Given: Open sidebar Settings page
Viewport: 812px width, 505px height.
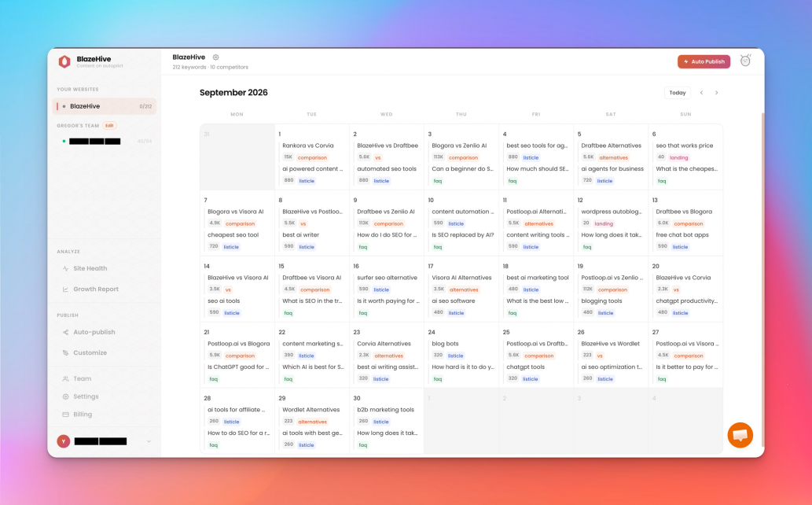Looking at the screenshot, I should pyautogui.click(x=86, y=396).
